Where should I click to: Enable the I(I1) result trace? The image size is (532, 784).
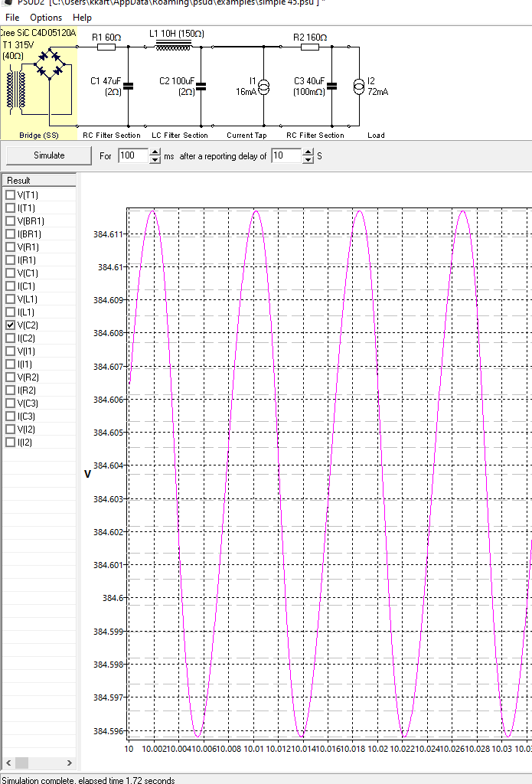[10, 364]
